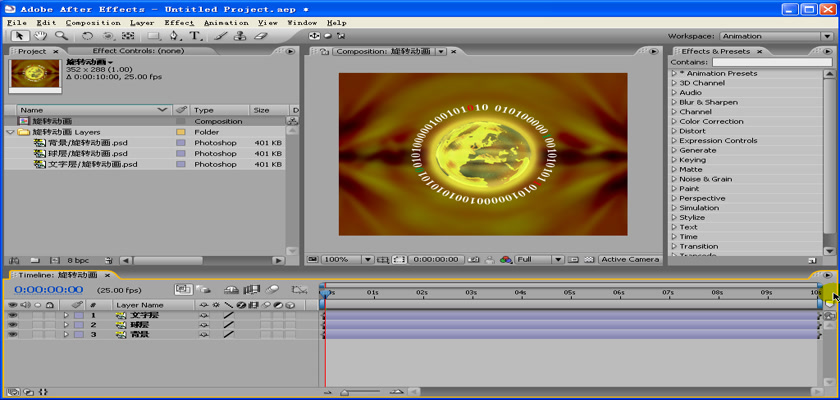Select the Pan Behind tool
Image resolution: width=840 pixels, height=400 pixels.
point(108,36)
